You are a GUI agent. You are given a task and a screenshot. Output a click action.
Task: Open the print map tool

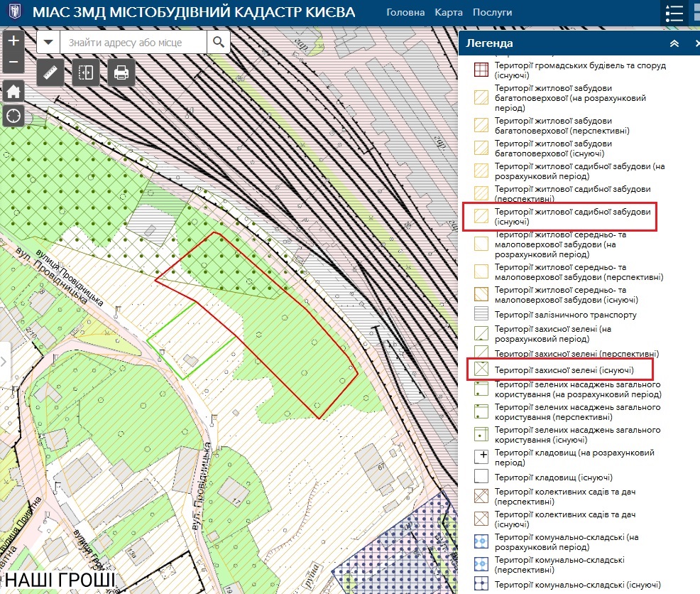click(x=121, y=73)
